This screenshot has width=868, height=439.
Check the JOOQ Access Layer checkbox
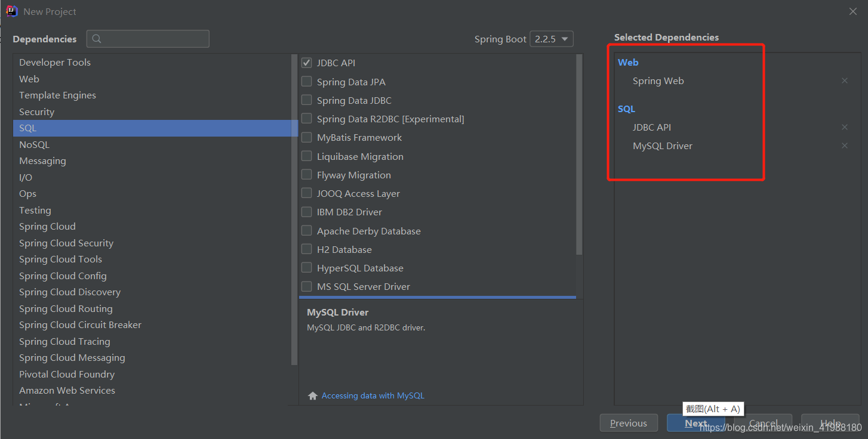coord(307,193)
